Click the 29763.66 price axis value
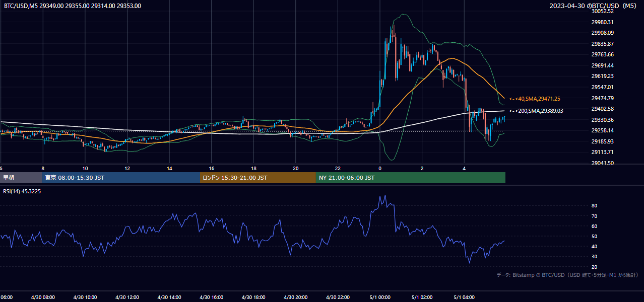Viewport: 644px width, 302px height. click(x=602, y=54)
